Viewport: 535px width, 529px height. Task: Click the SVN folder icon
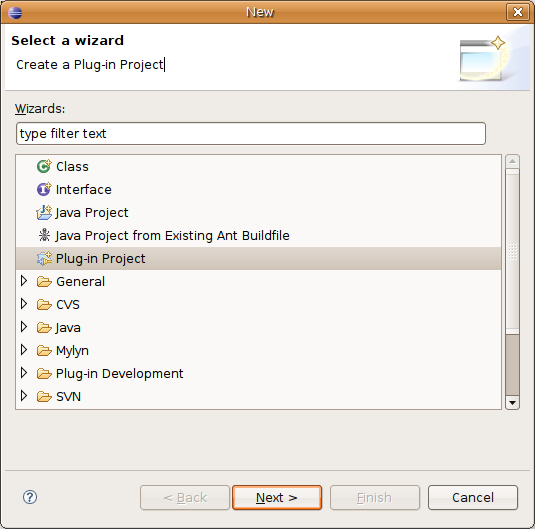(44, 397)
